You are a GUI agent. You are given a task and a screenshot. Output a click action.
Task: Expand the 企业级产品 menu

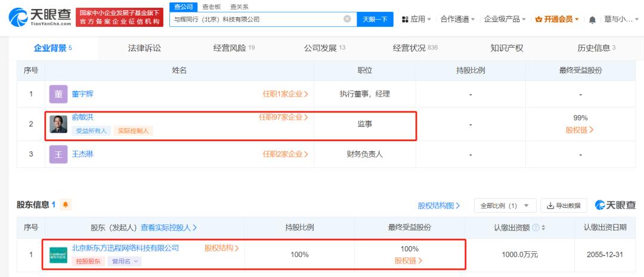505,19
